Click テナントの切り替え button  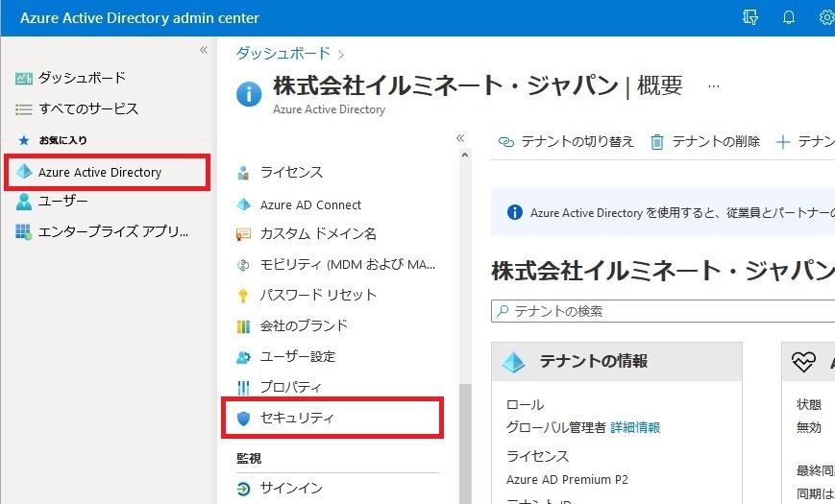point(567,141)
